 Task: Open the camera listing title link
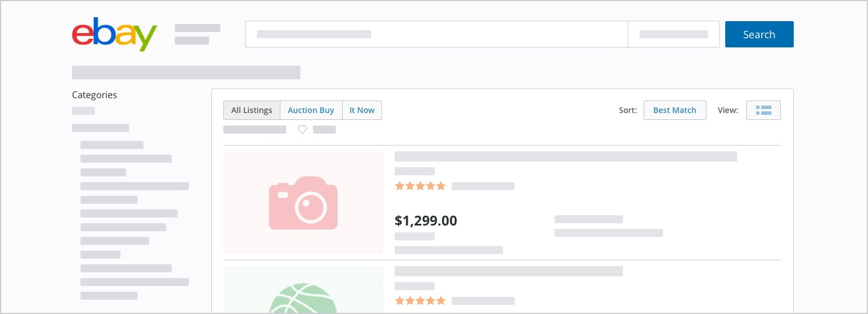click(565, 156)
